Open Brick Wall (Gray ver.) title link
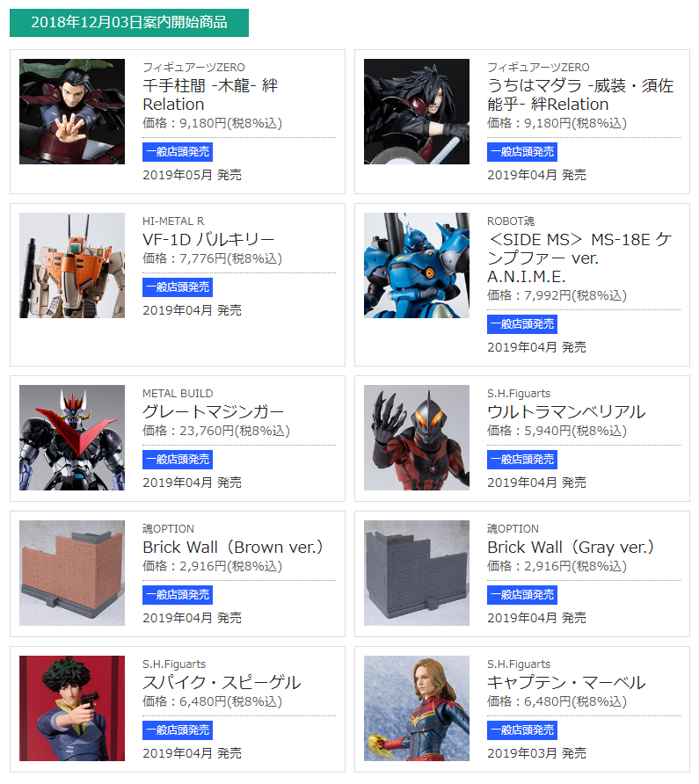Viewport: 699px width, 784px height. pyautogui.click(x=571, y=548)
